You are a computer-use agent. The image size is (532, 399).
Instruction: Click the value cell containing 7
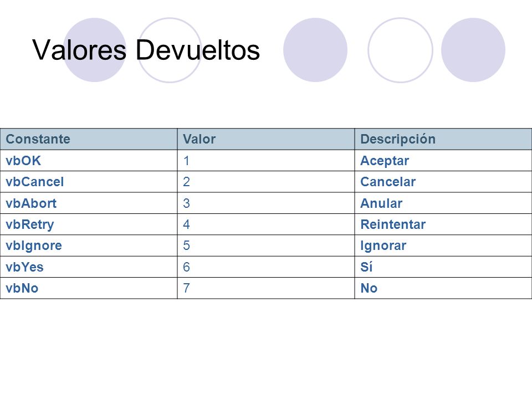(x=266, y=288)
